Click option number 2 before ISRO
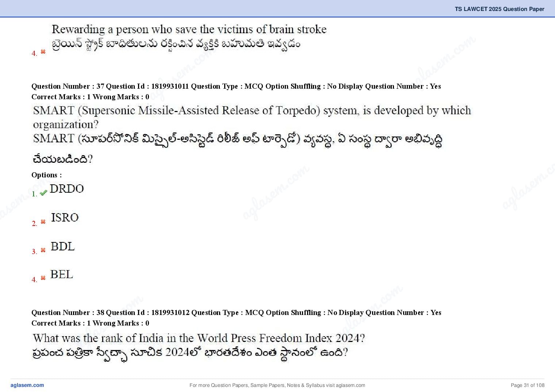Image resolution: width=555 pixels, height=392 pixels. click(35, 223)
